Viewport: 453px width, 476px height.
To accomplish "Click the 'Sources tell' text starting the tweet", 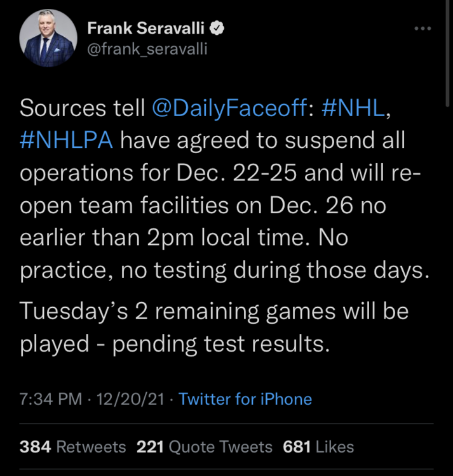I will click(83, 109).
